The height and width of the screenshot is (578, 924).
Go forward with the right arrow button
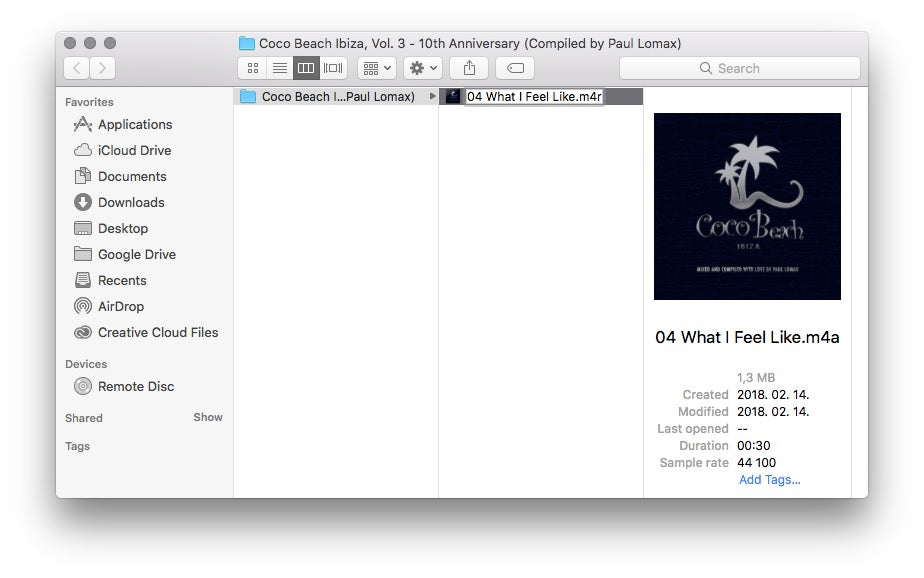[x=103, y=68]
